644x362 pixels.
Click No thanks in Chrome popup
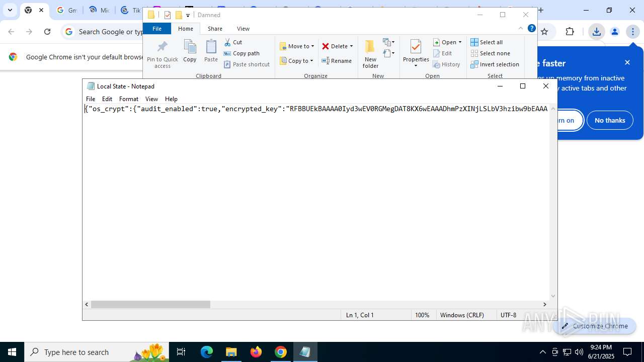[x=610, y=120]
